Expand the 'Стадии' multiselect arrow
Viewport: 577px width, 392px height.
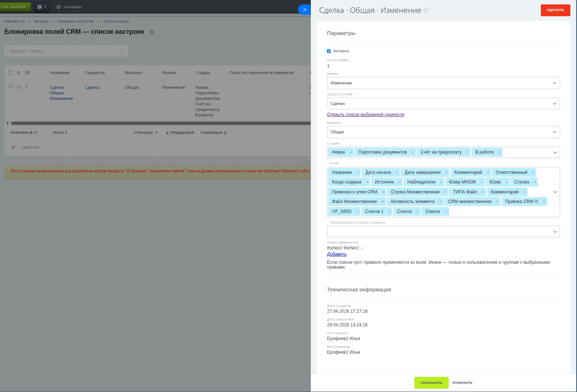(555, 153)
